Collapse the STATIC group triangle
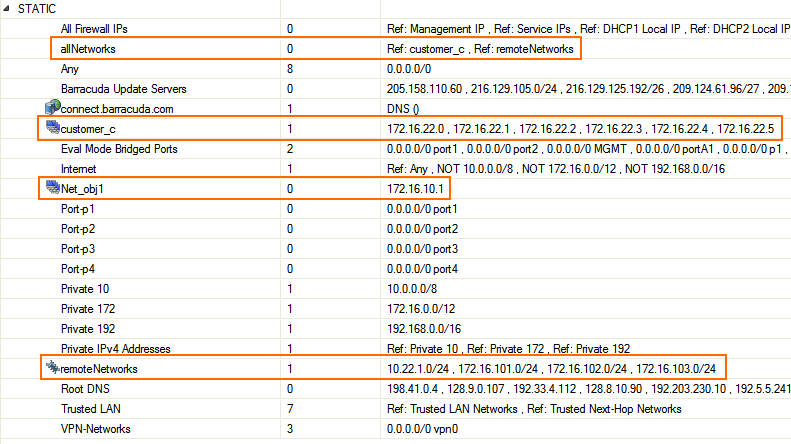791x444 pixels. 6,9
